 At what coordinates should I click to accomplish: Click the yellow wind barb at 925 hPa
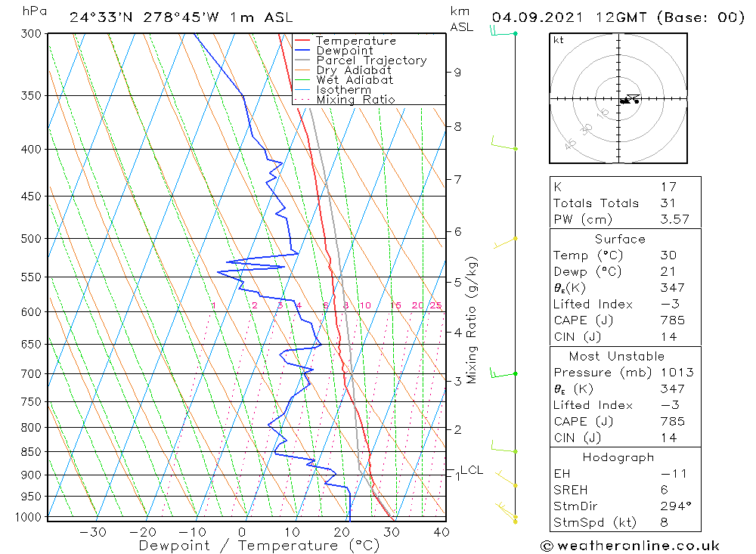point(507,478)
